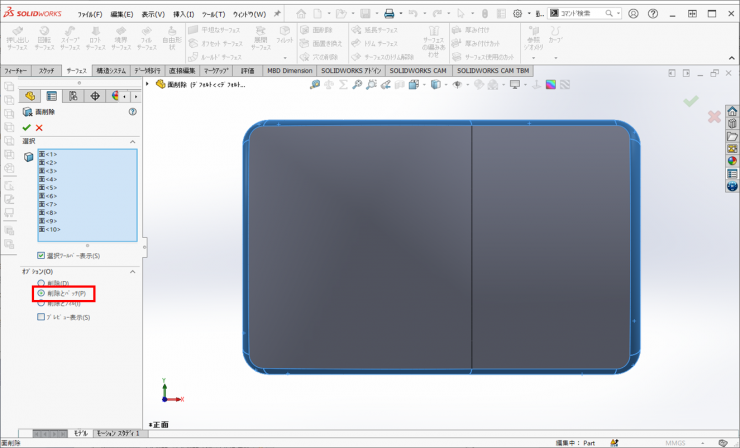Open the Options gear icon in title toolbar
This screenshot has height=448, width=740.
[x=518, y=14]
